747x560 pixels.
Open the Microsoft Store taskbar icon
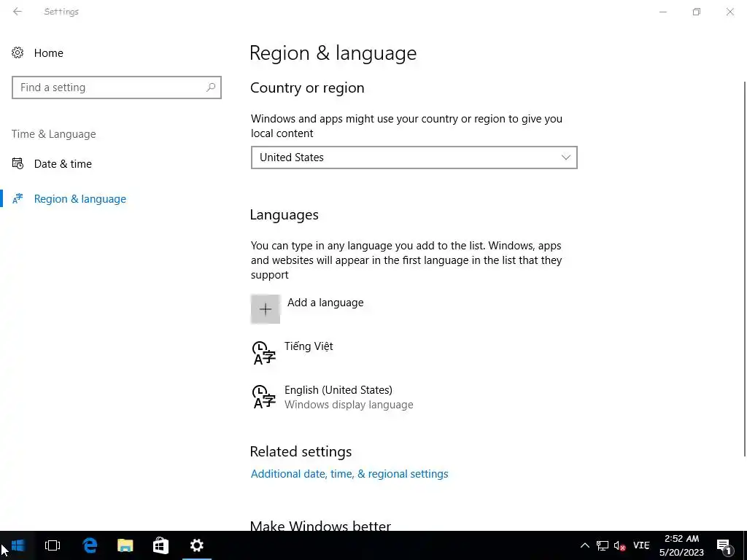(x=160, y=545)
